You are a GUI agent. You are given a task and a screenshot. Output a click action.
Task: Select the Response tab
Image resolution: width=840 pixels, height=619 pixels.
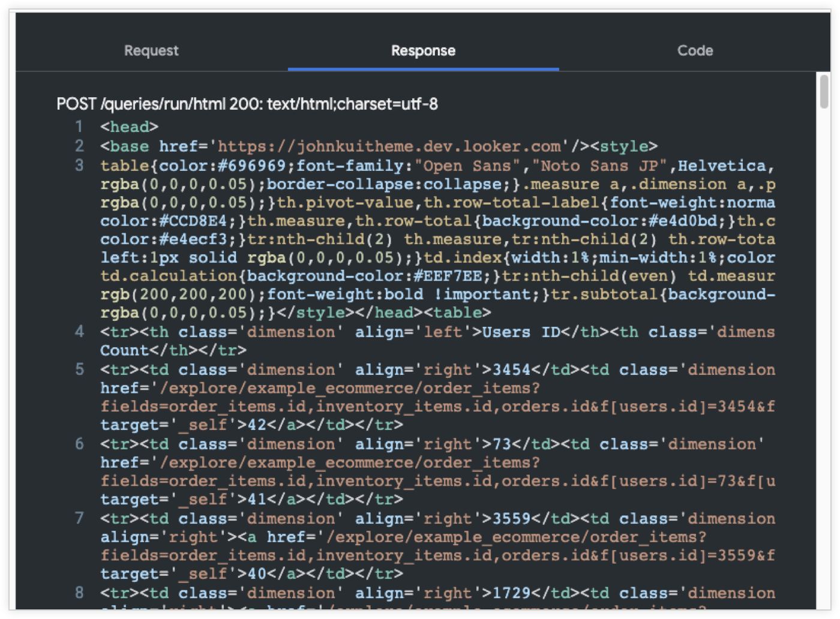tap(423, 51)
